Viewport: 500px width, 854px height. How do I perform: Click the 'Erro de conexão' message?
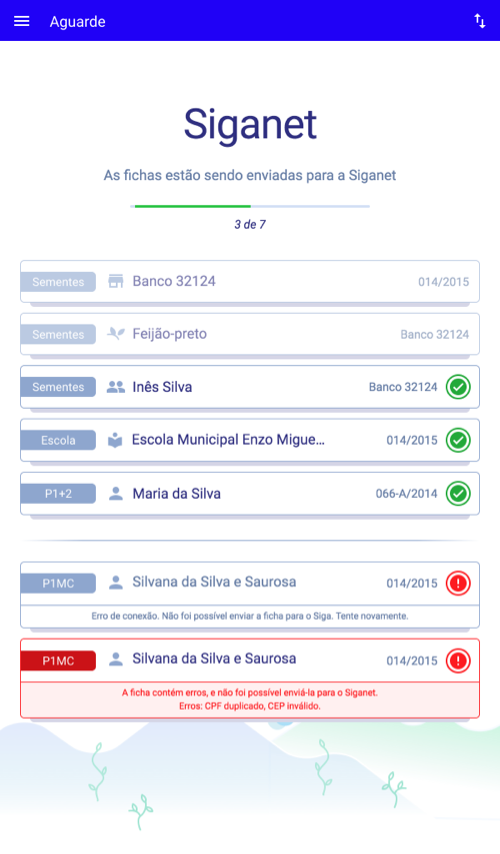pyautogui.click(x=250, y=616)
